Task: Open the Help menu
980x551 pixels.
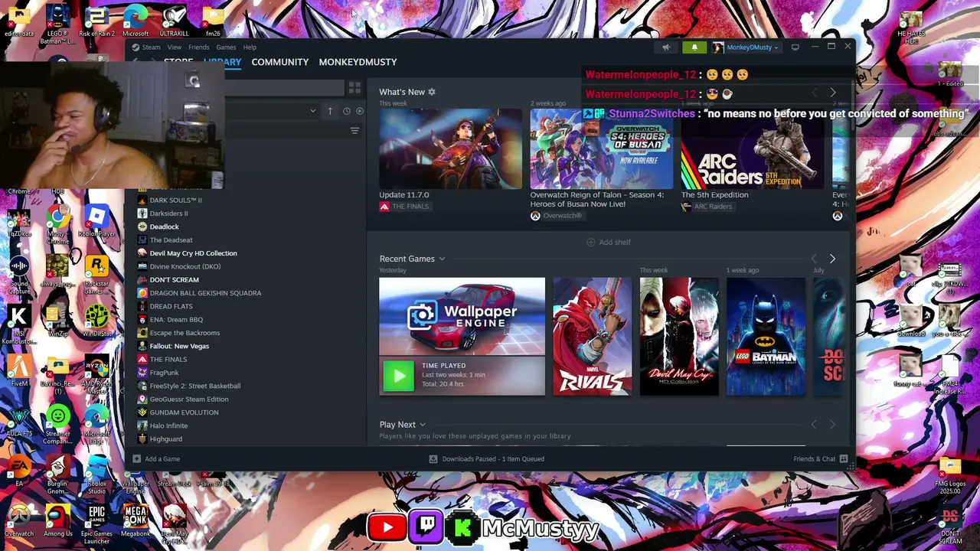Action: pos(250,47)
